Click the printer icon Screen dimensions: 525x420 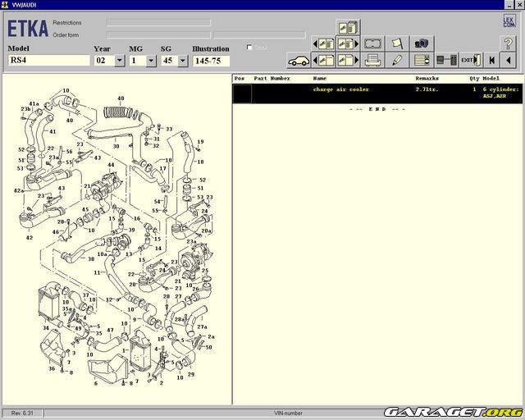pos(372,60)
